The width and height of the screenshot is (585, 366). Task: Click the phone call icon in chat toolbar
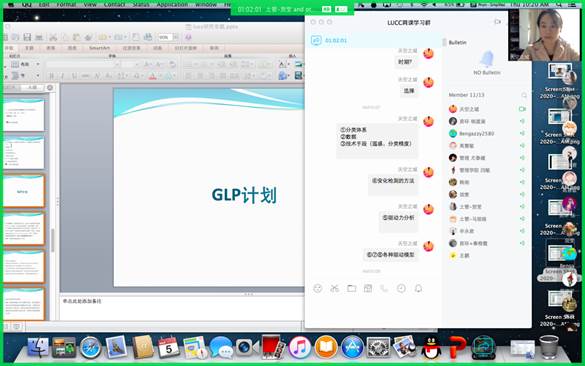(384, 288)
